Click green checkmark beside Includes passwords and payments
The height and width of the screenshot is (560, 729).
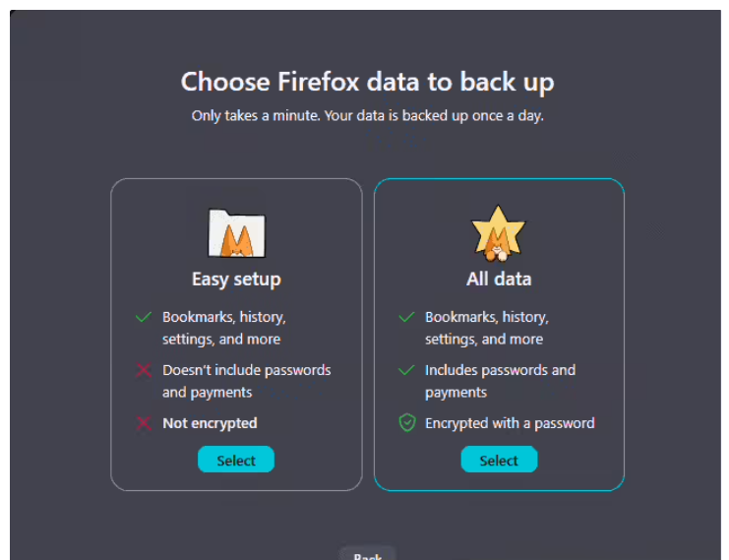(x=406, y=371)
